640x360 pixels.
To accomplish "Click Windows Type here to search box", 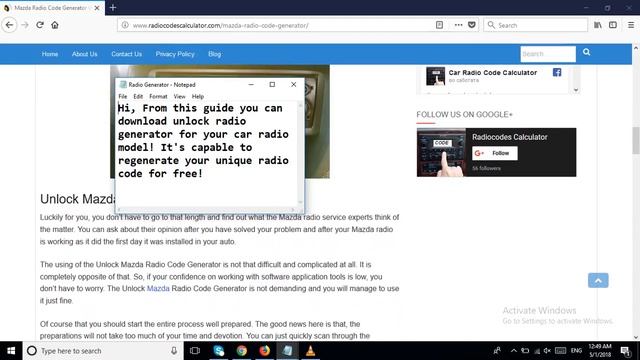I will 102,351.
